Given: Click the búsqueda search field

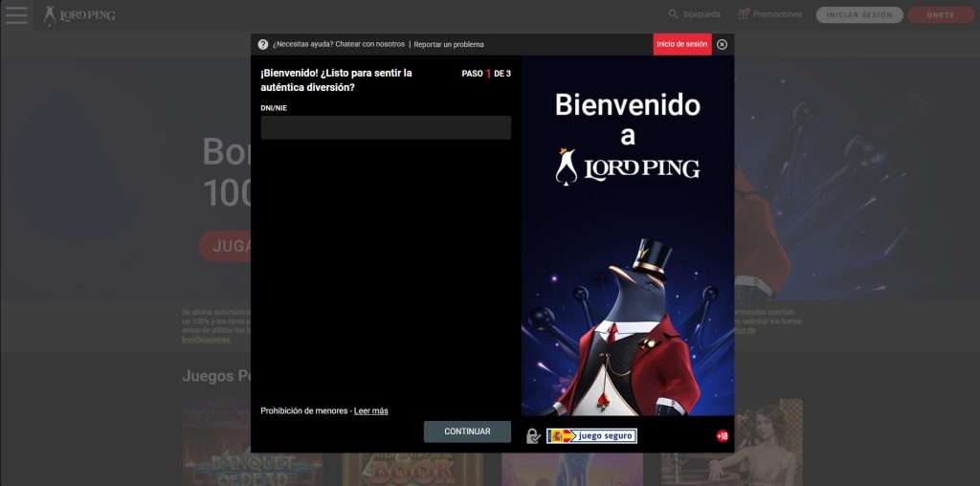Looking at the screenshot, I should 702,13.
